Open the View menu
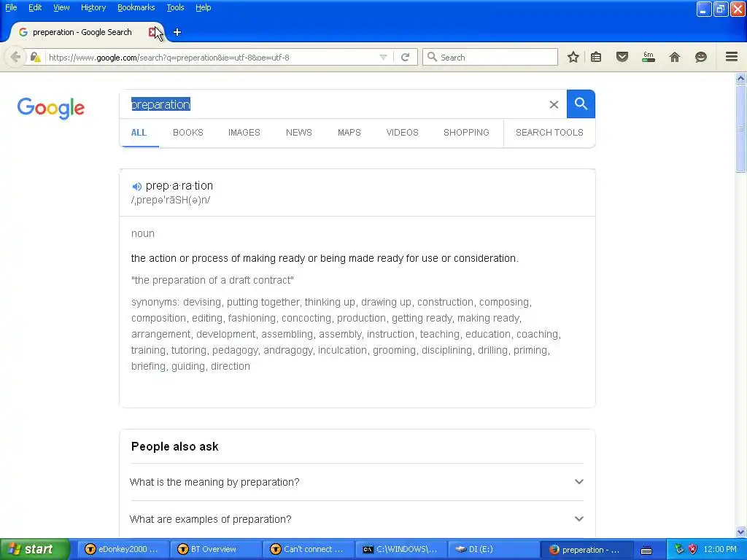 coord(61,7)
